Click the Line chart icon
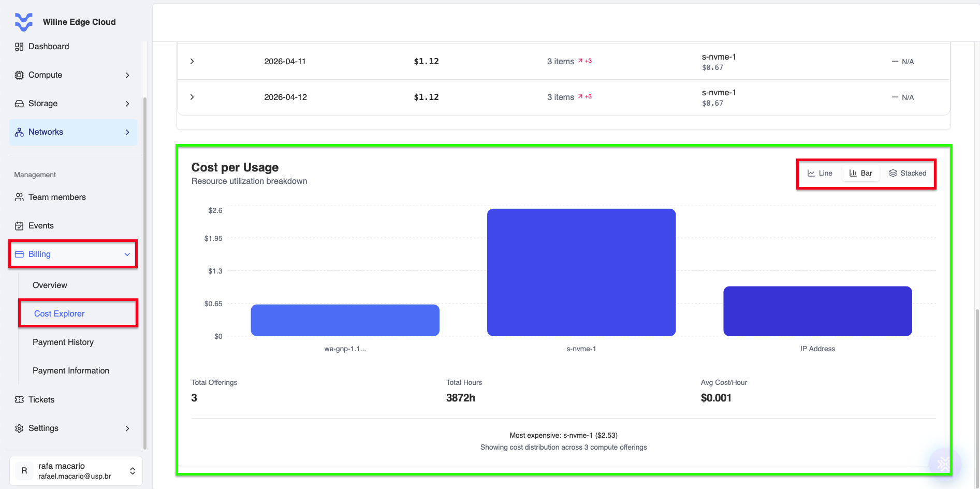This screenshot has width=980, height=489. pos(811,174)
